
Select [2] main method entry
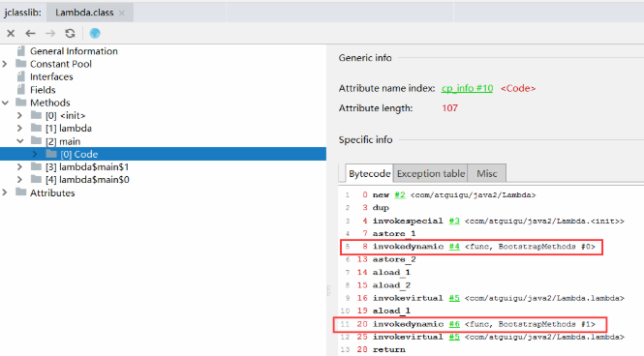(x=63, y=141)
